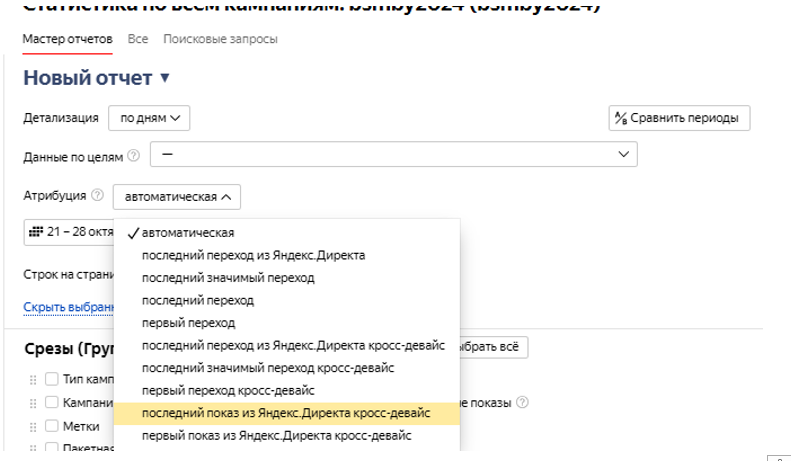This screenshot has height=461, width=791.
Task: Expand the Данные по целям combo box
Action: coord(393,154)
